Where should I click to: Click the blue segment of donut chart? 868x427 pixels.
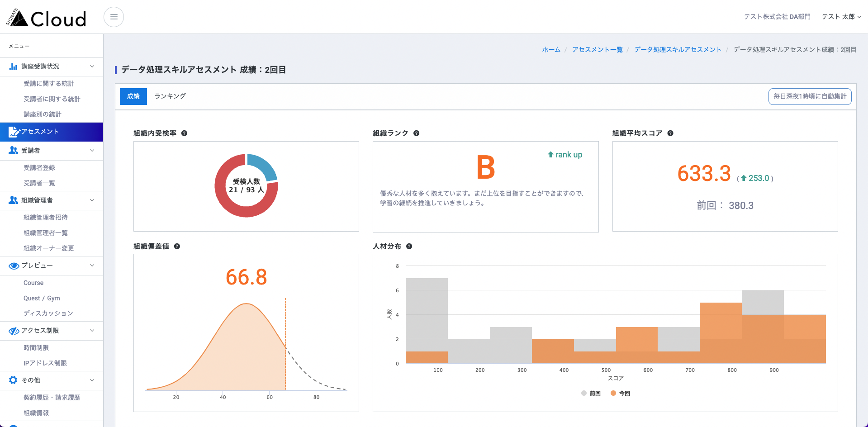click(x=263, y=166)
